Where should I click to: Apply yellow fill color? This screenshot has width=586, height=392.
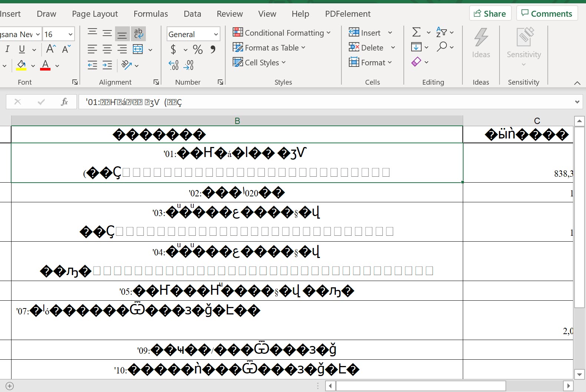(x=22, y=65)
